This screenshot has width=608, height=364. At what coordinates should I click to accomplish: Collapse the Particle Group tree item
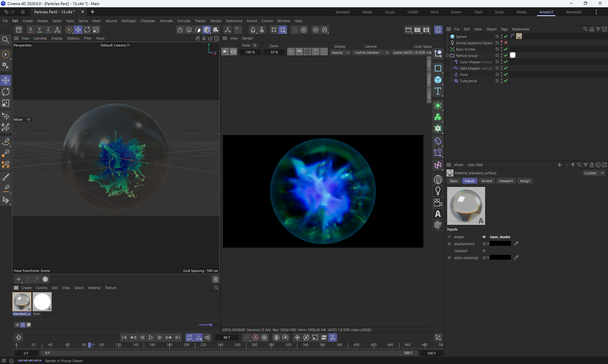[447, 56]
